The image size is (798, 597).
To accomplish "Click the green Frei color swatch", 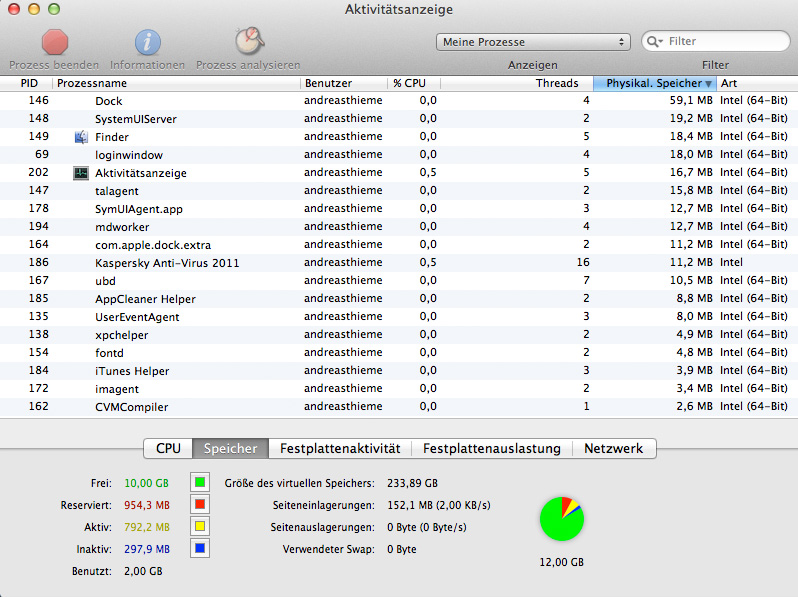I will coord(200,482).
